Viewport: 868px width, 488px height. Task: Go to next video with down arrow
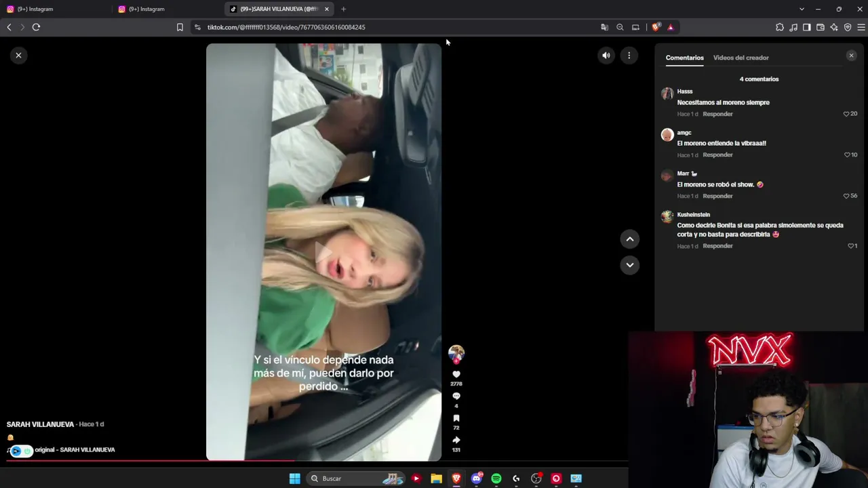click(630, 265)
